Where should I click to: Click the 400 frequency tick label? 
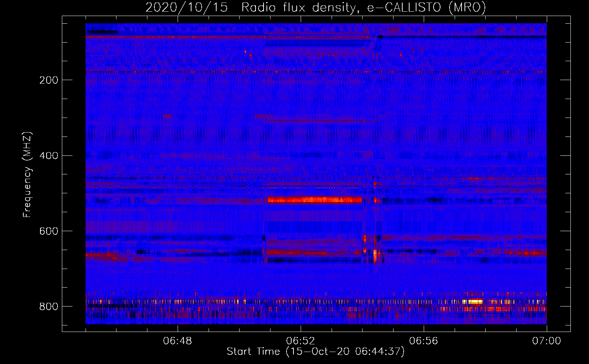(x=49, y=156)
